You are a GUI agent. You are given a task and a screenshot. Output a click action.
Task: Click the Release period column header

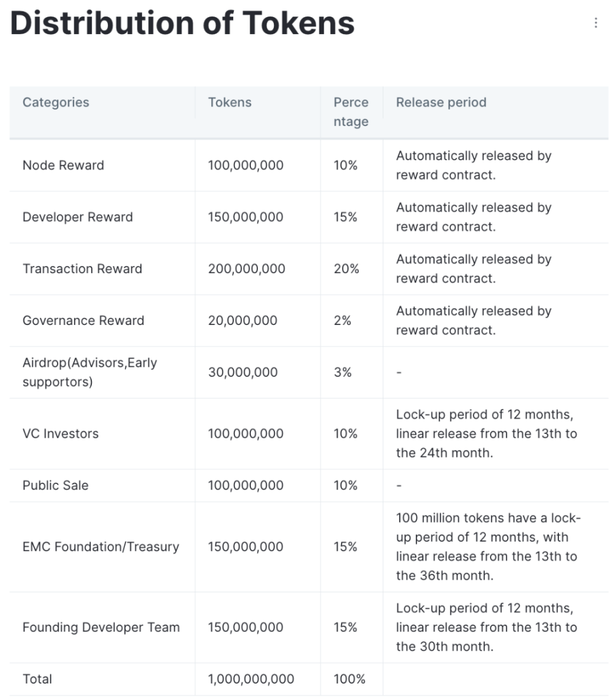click(441, 103)
